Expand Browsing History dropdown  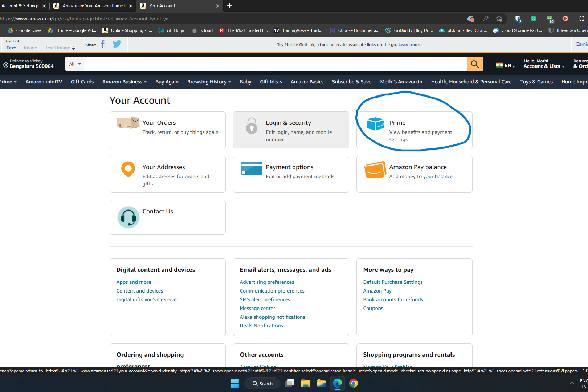[x=209, y=82]
